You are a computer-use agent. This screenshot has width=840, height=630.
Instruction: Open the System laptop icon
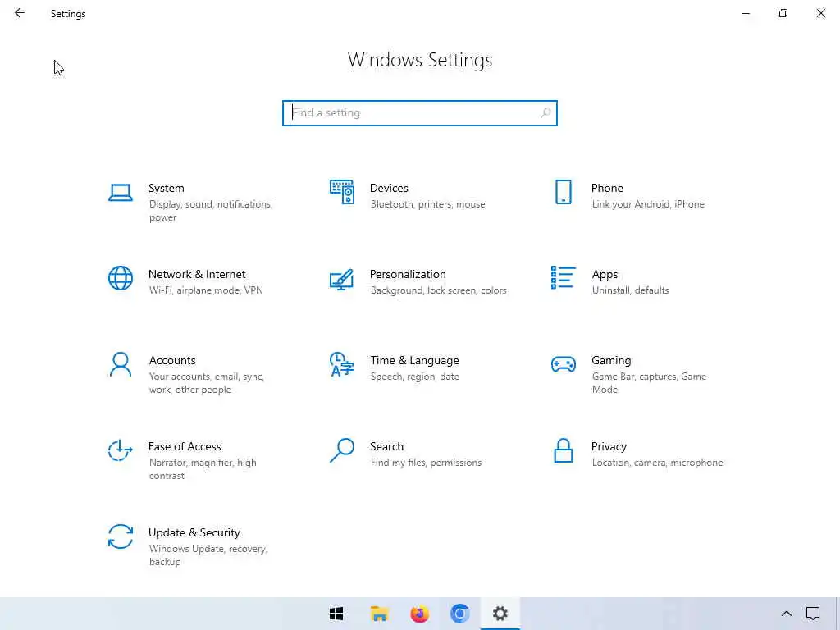pos(121,192)
